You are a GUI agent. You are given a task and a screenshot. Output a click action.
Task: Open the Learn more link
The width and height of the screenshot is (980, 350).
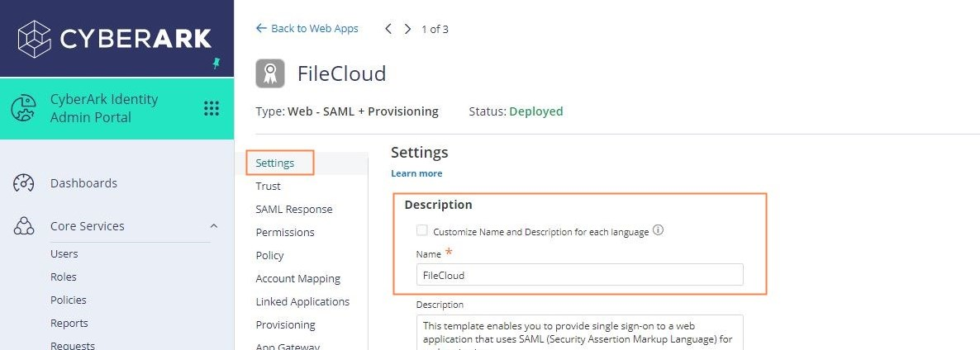click(x=416, y=173)
